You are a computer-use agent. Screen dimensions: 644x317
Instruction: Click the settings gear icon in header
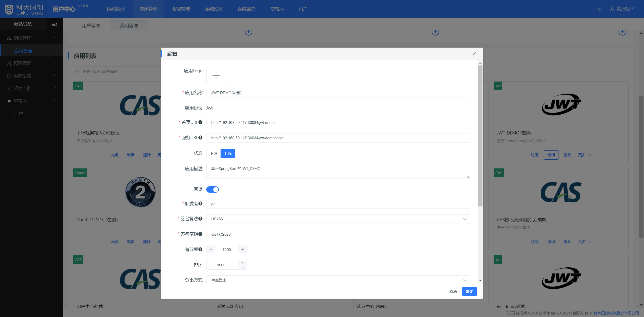599,9
